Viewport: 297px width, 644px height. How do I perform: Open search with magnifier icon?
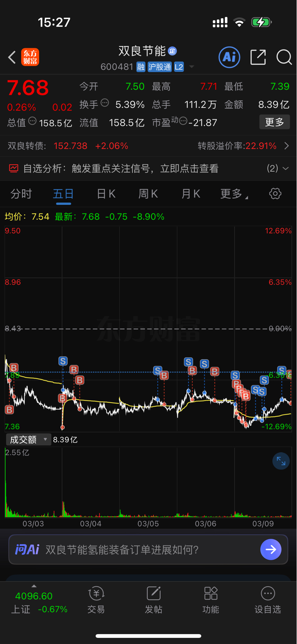(284, 57)
